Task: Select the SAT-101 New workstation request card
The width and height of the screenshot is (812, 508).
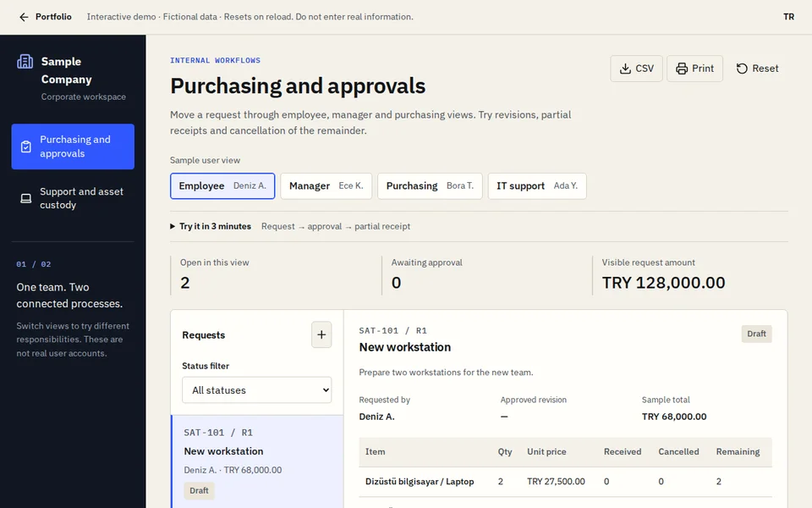Action: (x=257, y=461)
